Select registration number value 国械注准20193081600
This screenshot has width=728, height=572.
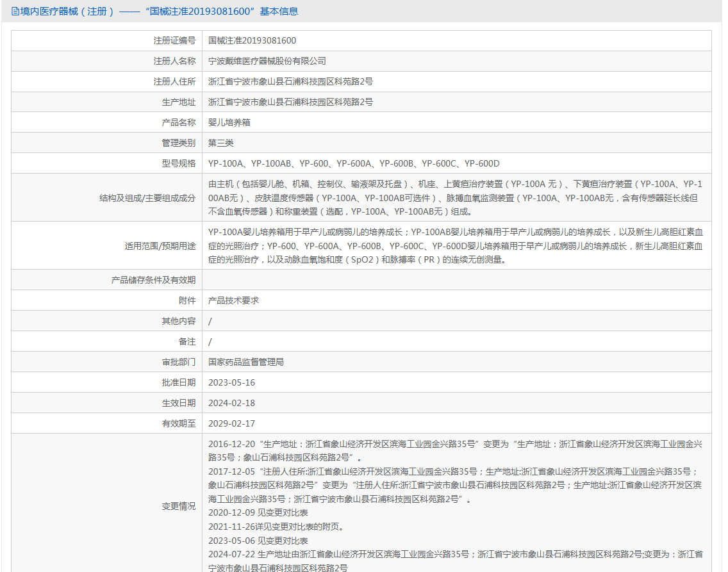pyautogui.click(x=252, y=41)
